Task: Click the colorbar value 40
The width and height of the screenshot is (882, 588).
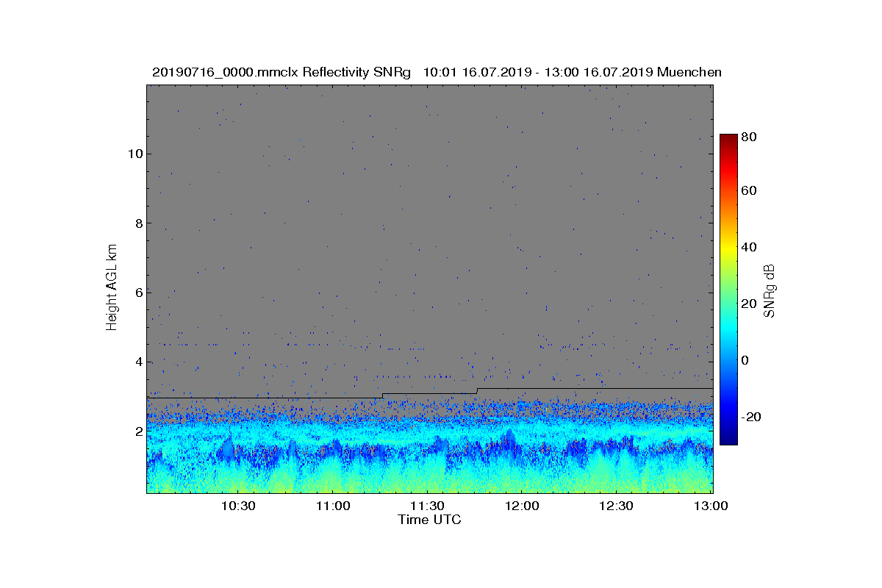Action: point(750,248)
